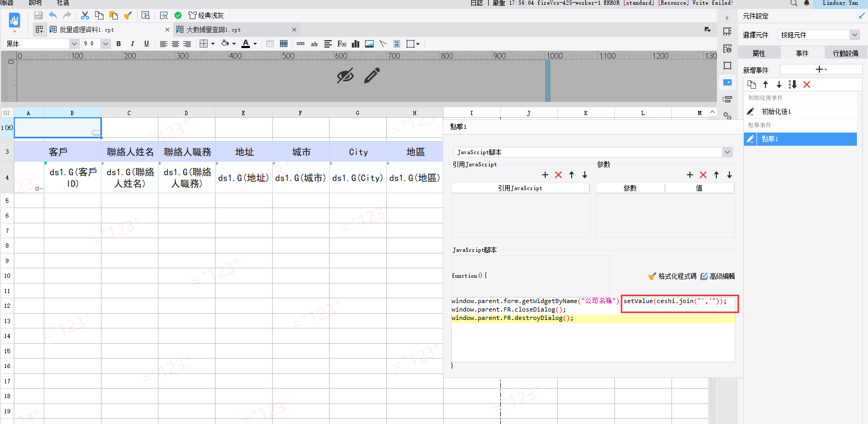Click the search magnifier icon at the top

coord(794,3)
